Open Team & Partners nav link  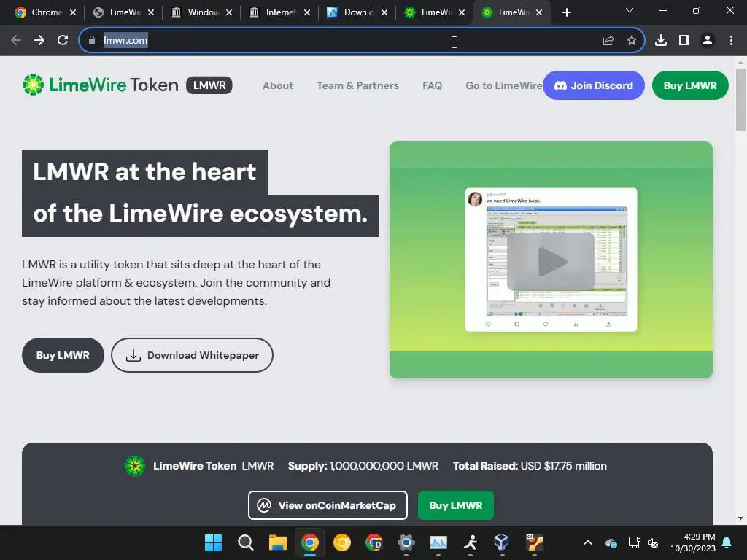[357, 86]
